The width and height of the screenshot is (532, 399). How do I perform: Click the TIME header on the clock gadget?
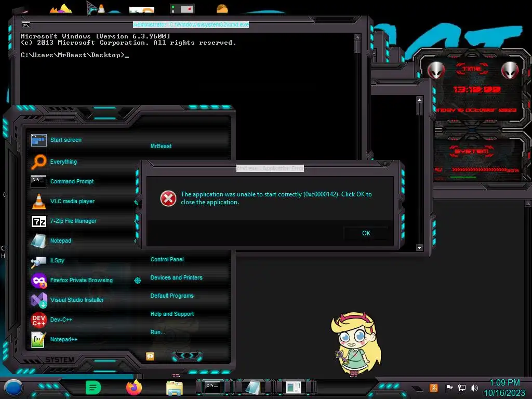pos(472,69)
